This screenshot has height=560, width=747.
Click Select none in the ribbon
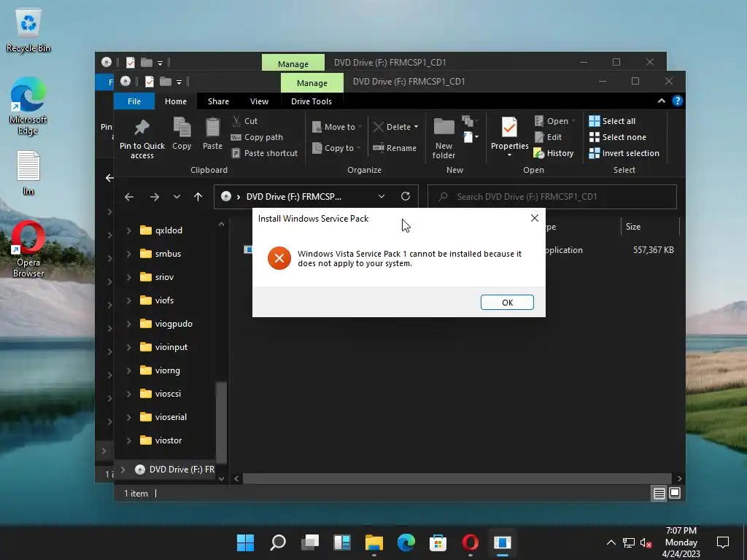pyautogui.click(x=617, y=137)
